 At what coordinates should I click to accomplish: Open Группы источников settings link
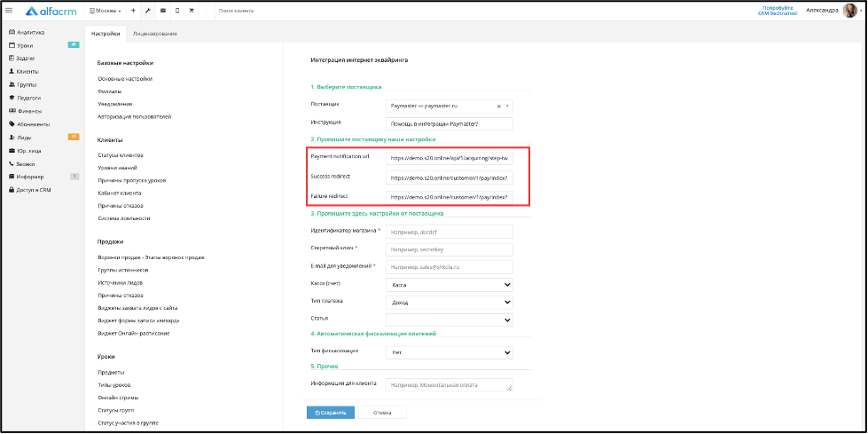pyautogui.click(x=123, y=270)
